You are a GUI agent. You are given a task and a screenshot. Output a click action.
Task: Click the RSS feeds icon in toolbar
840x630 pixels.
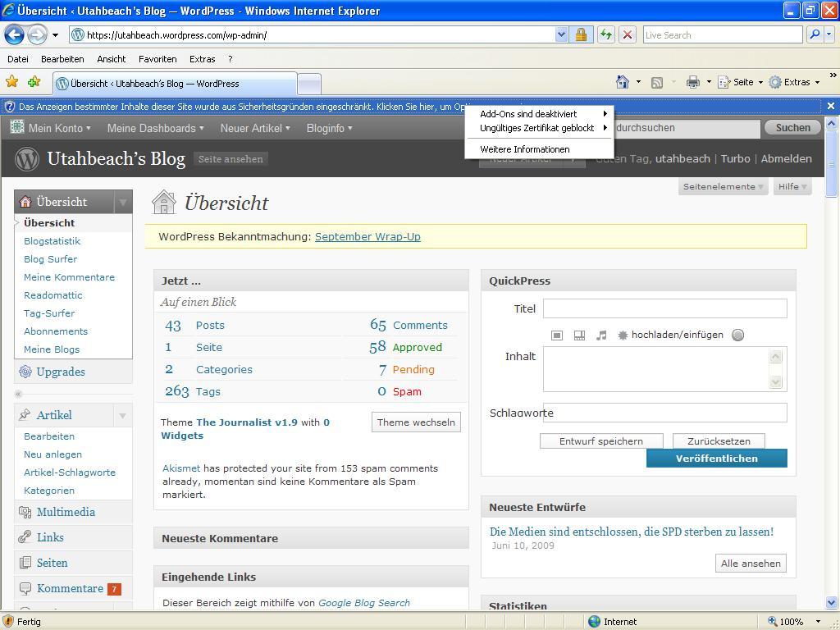[x=657, y=83]
